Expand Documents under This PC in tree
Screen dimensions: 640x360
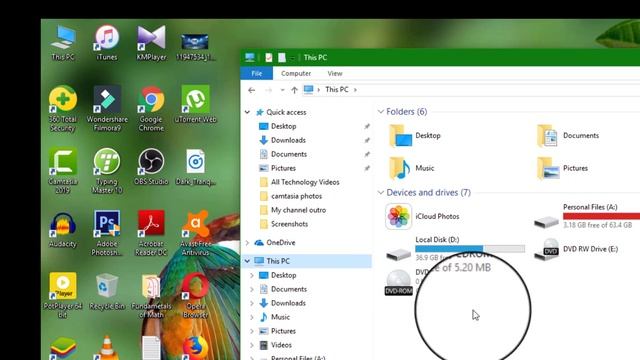click(x=252, y=289)
